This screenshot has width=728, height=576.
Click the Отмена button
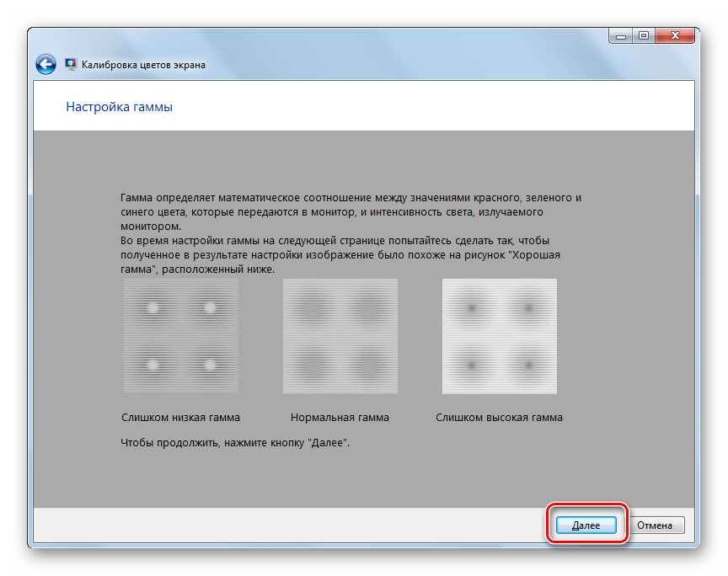tap(654, 525)
